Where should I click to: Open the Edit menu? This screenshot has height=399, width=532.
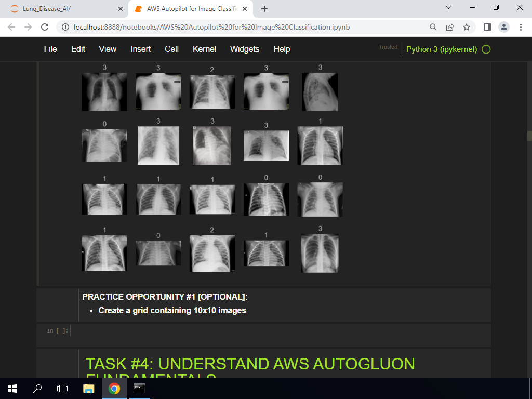click(78, 49)
